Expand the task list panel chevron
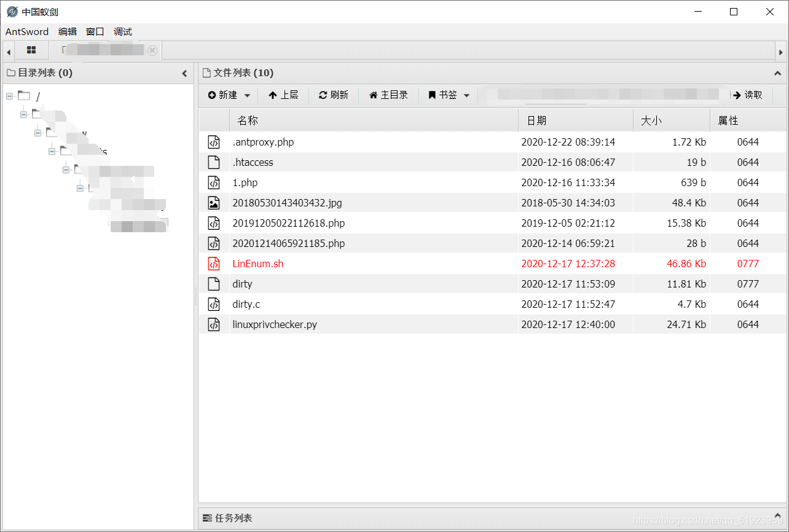Viewport: 789px width, 532px height. [777, 517]
